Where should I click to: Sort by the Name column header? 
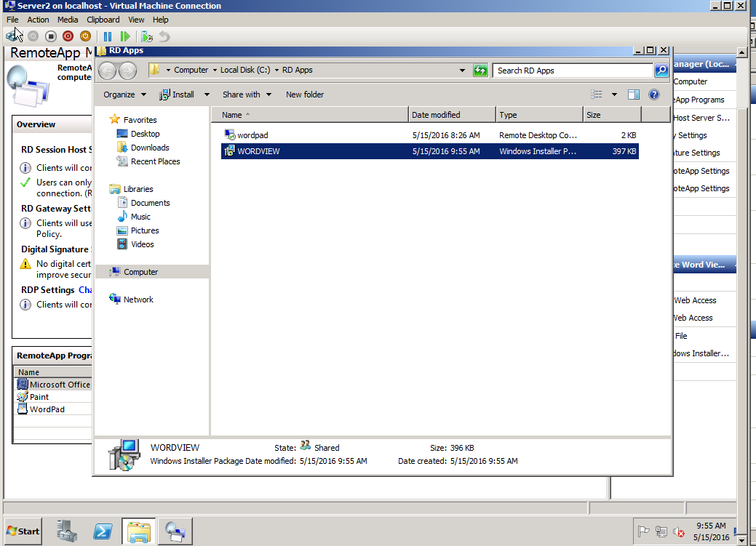click(x=309, y=115)
